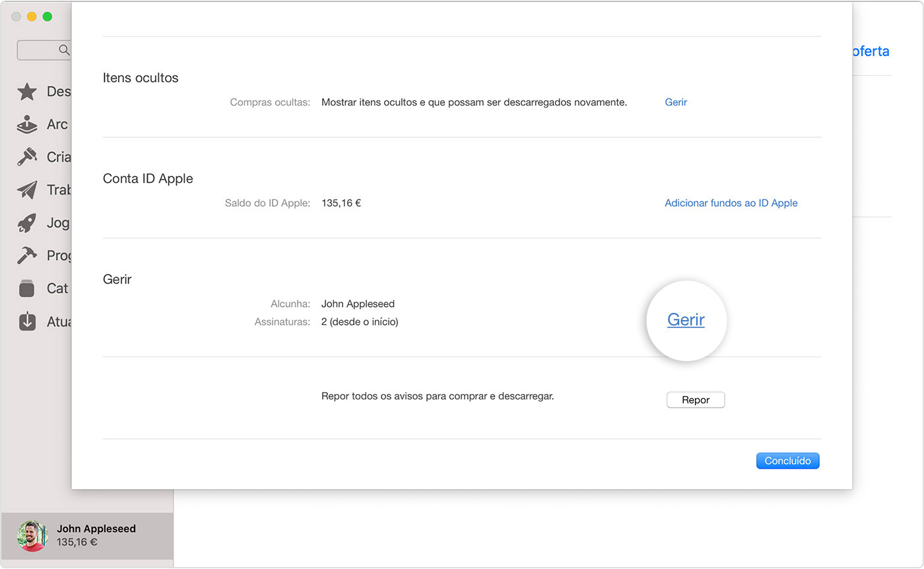Click 'Repor todos os avisos' description text

tap(438, 397)
